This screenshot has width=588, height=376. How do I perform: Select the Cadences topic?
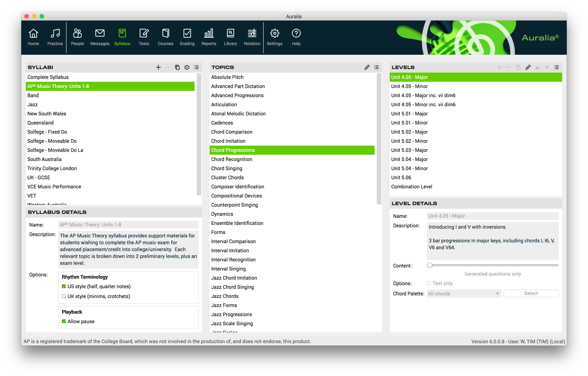click(x=222, y=123)
